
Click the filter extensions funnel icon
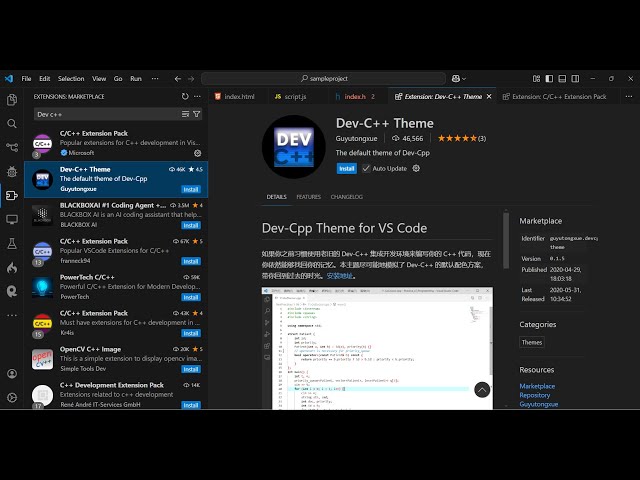point(198,115)
